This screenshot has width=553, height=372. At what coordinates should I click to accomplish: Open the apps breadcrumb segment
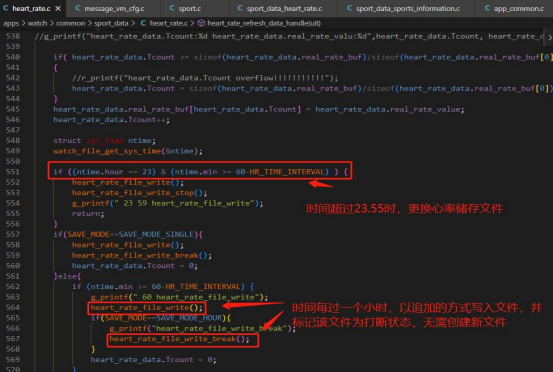click(x=11, y=23)
